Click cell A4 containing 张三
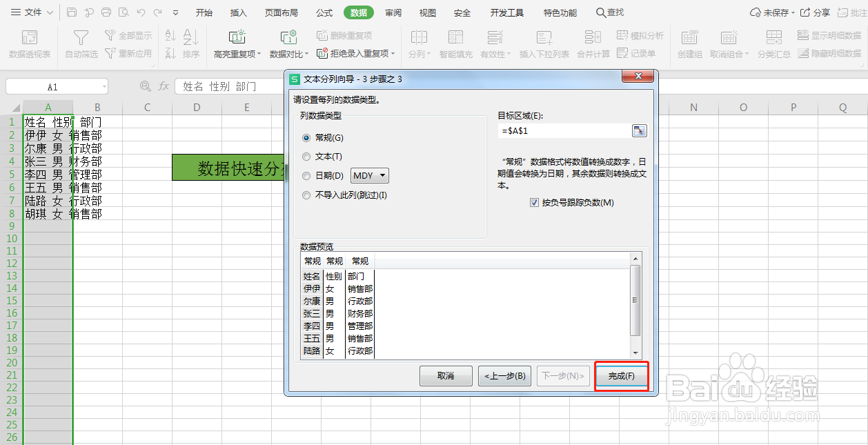 [x=48, y=161]
